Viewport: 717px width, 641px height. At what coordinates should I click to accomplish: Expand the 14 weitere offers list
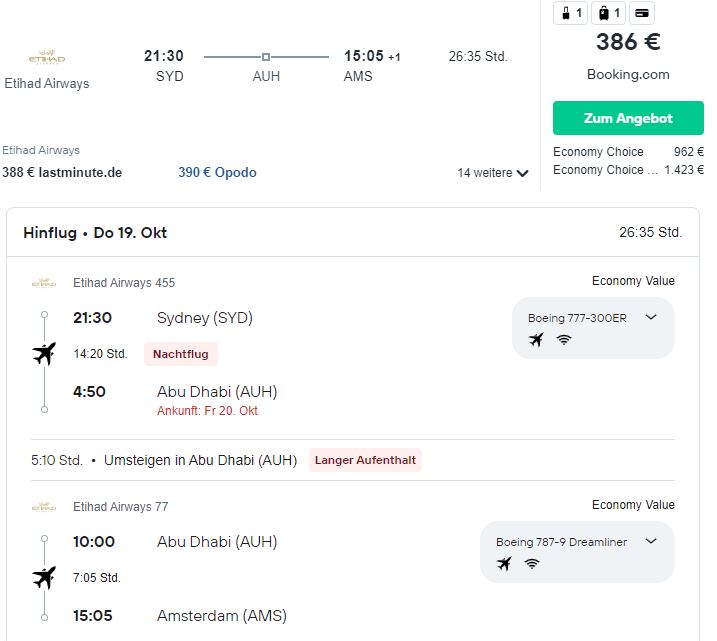(x=493, y=173)
